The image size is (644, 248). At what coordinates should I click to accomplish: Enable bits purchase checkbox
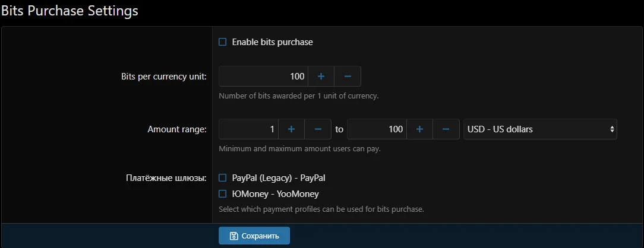pos(223,42)
